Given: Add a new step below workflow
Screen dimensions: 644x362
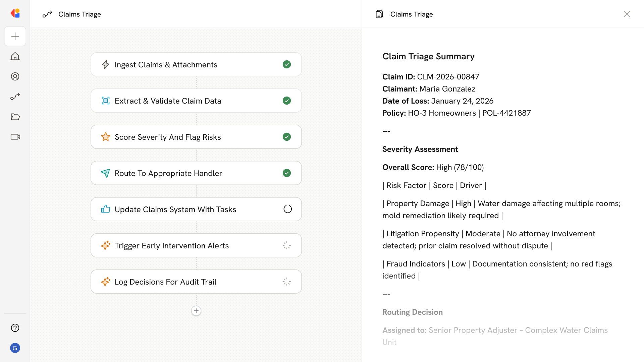Looking at the screenshot, I should (196, 311).
